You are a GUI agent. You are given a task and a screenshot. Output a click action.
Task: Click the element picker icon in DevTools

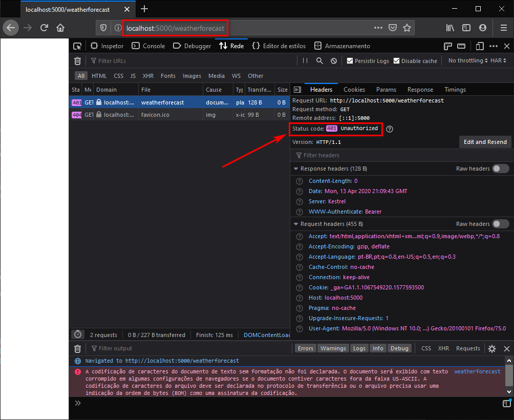pyautogui.click(x=77, y=46)
